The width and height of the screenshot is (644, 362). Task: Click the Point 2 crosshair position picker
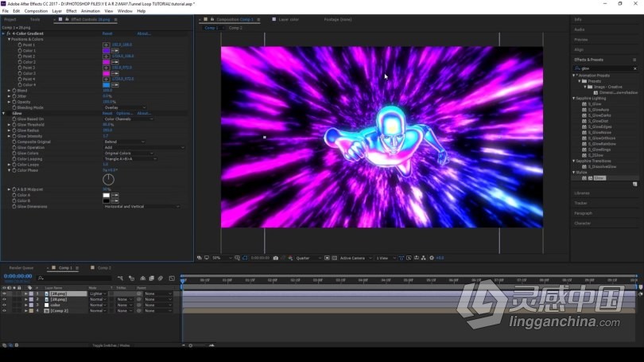pos(106,56)
